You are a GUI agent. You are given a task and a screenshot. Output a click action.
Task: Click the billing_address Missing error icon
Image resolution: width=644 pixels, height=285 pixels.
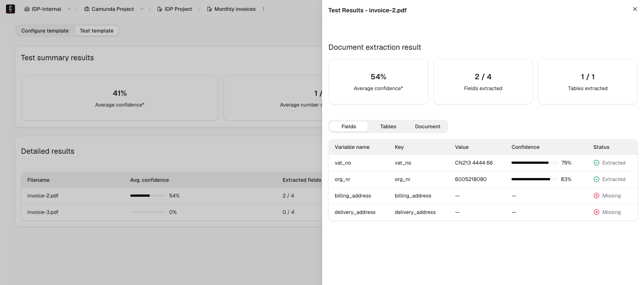(x=596, y=196)
